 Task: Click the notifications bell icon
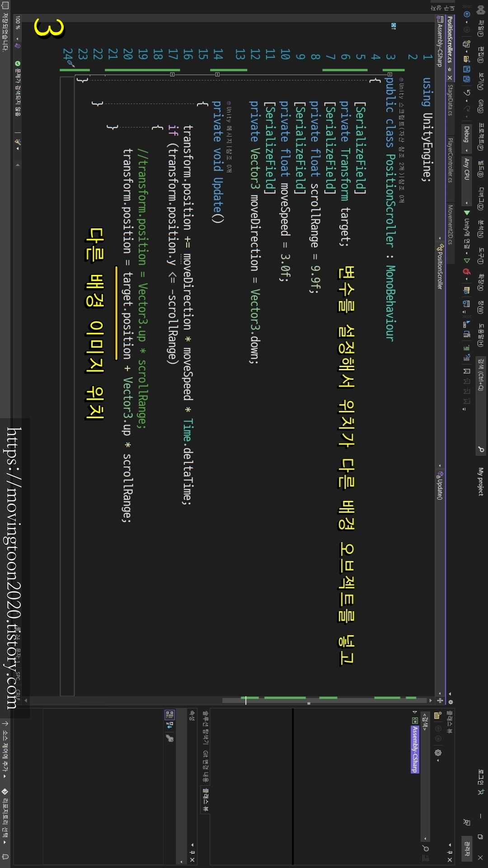click(x=5, y=857)
